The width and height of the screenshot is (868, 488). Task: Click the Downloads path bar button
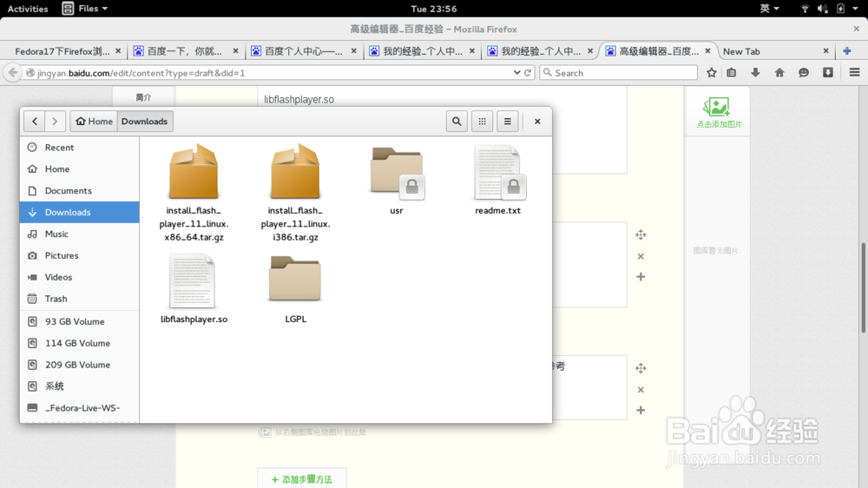point(144,122)
